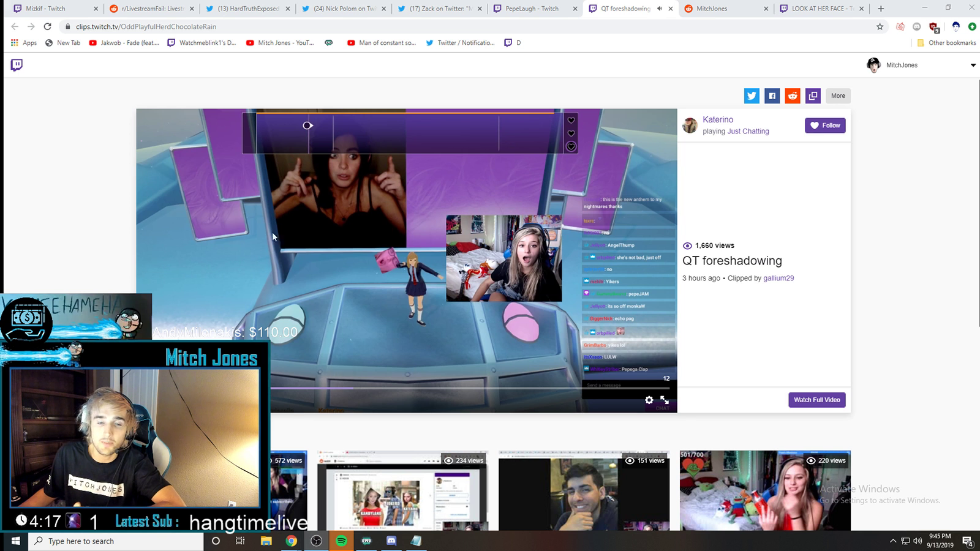The height and width of the screenshot is (551, 980).
Task: Switch to the Nick Polom Twitter tab
Action: tap(344, 9)
